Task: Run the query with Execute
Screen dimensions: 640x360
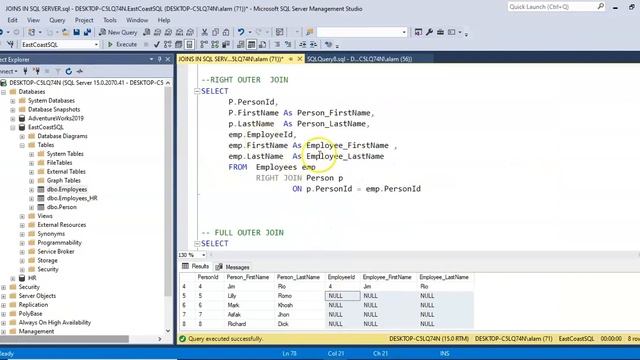Action: coord(122,44)
